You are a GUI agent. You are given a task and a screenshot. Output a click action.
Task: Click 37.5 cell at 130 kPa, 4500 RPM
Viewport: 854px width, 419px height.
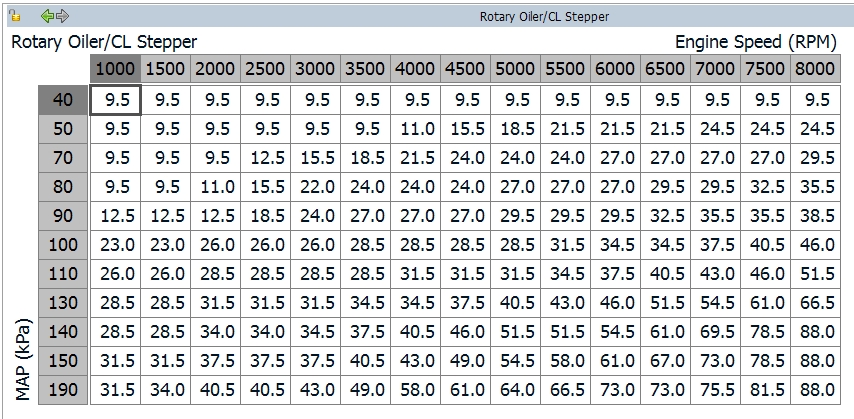click(x=466, y=302)
